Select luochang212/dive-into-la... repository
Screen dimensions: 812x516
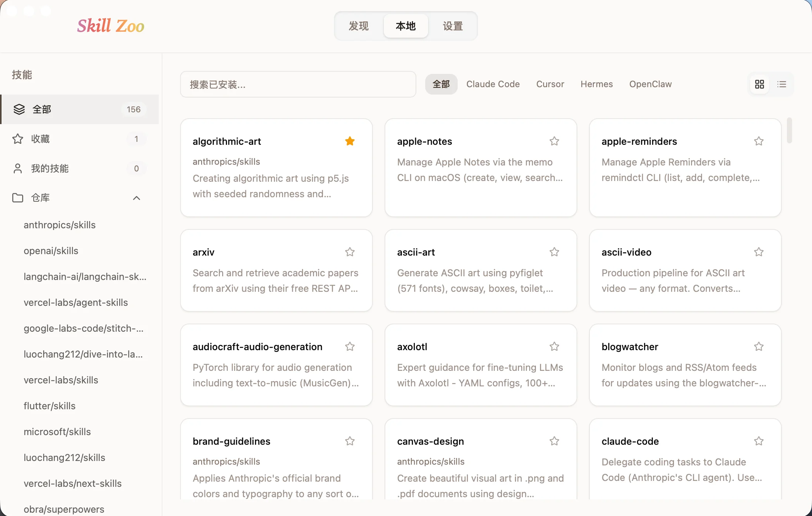[83, 354]
